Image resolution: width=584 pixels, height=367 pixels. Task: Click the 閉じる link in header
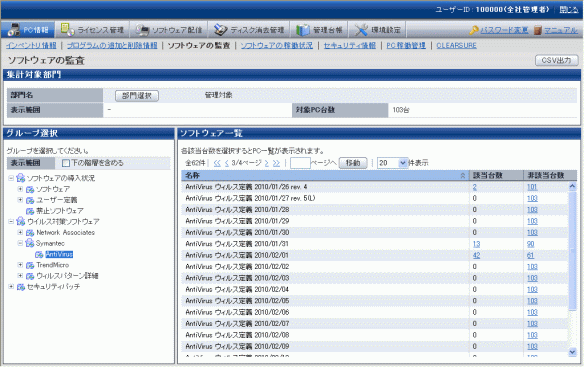569,10
